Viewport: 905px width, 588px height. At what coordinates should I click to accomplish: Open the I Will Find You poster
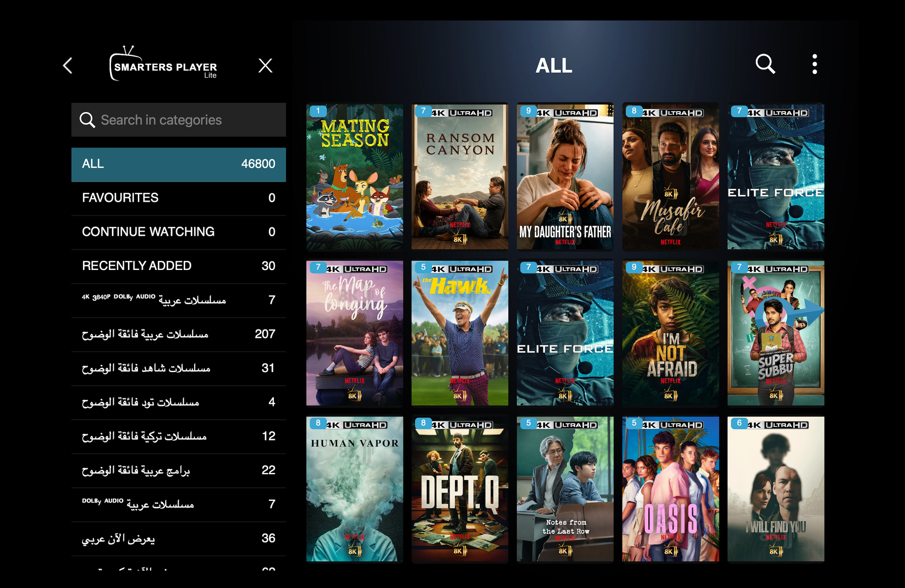click(x=776, y=489)
